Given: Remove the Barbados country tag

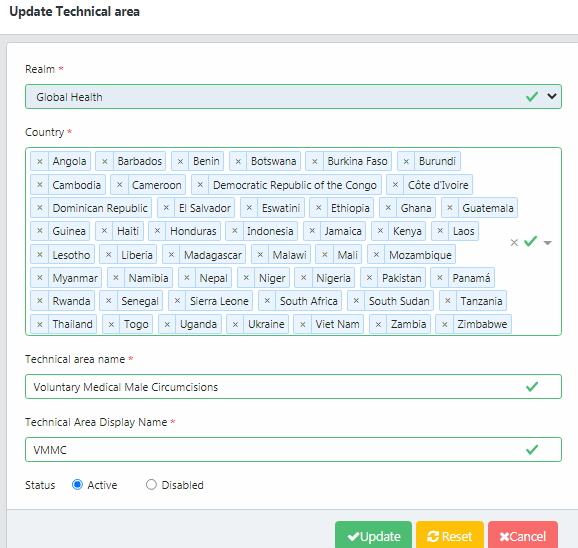Looking at the screenshot, I should point(105,161).
